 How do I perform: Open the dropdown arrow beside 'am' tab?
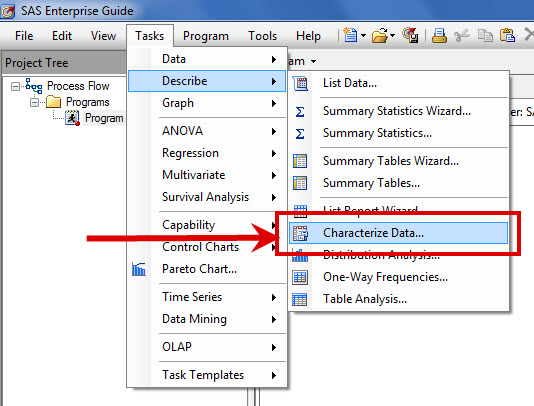coord(313,62)
